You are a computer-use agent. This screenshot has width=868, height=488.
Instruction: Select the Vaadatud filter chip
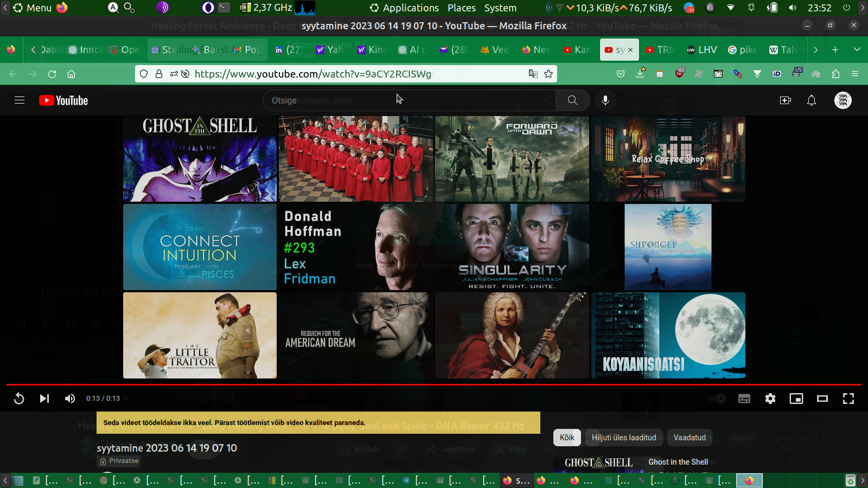pos(690,438)
